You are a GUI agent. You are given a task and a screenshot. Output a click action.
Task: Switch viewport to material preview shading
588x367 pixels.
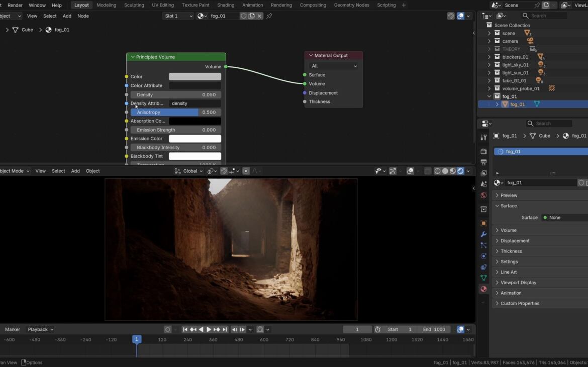[453, 171]
